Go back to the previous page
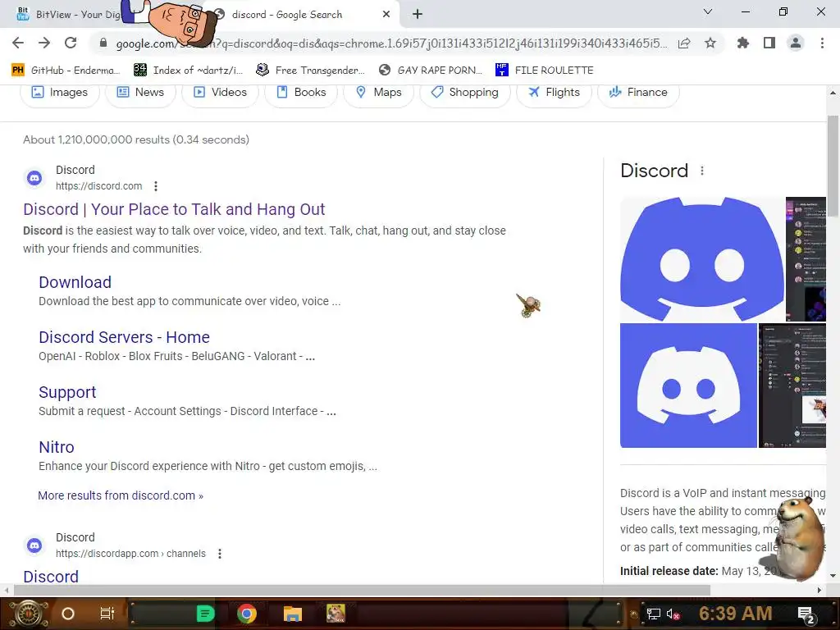840x630 pixels. [x=18, y=43]
